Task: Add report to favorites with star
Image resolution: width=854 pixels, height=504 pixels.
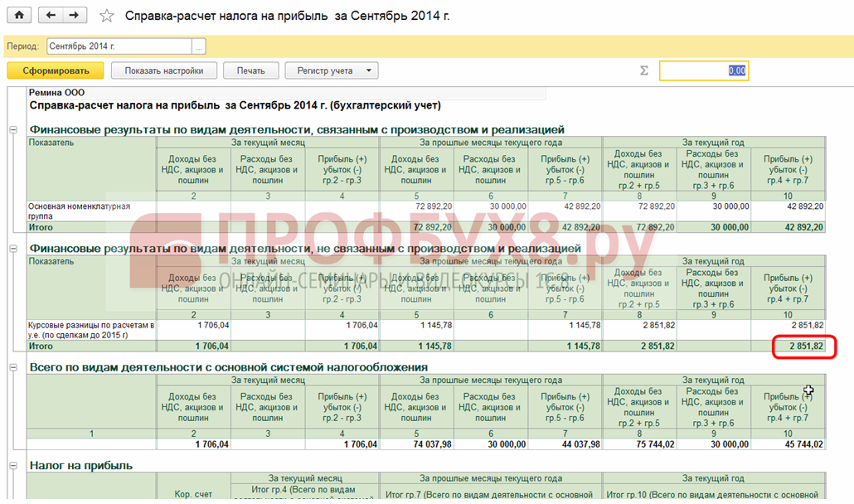Action: [x=106, y=16]
